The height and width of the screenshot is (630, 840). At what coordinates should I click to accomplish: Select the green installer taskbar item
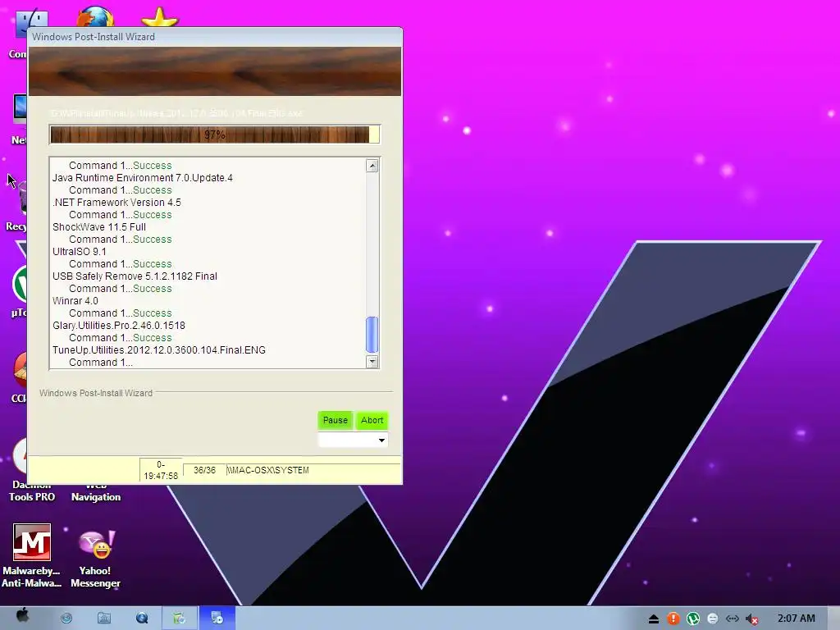(x=180, y=619)
